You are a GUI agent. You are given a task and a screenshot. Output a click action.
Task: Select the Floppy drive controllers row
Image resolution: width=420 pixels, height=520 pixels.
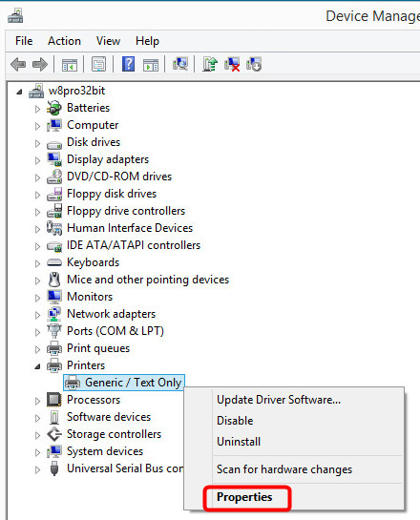pos(126,211)
